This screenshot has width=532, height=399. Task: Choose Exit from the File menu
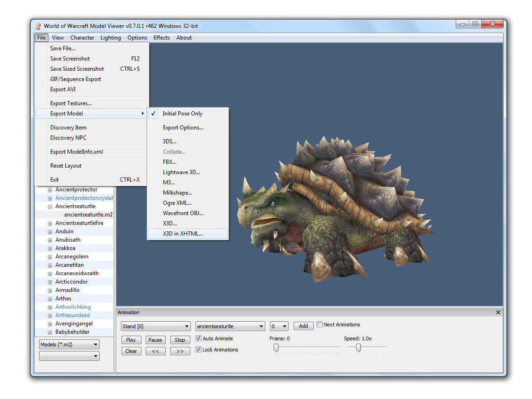point(92,180)
